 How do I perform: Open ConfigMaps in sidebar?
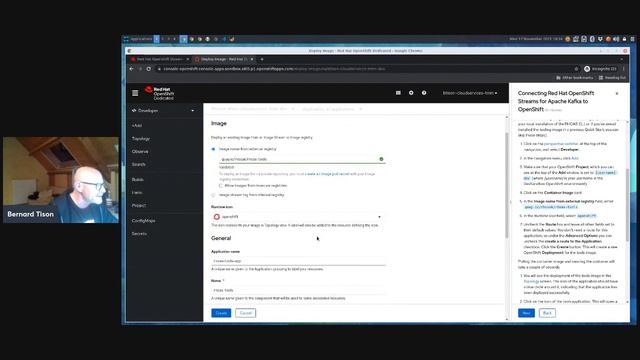tap(143, 221)
